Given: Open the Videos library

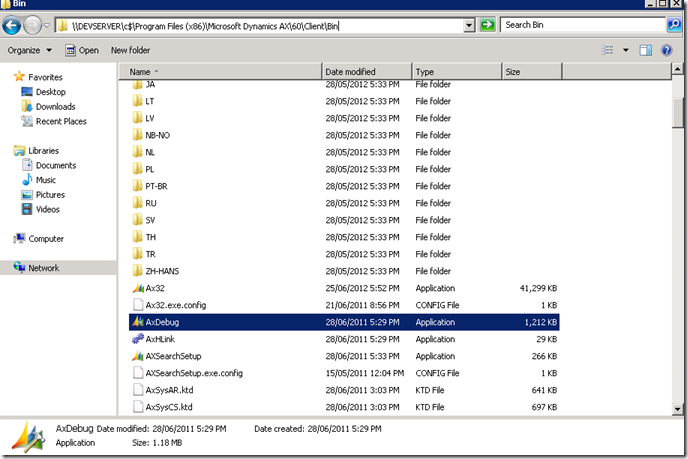Looking at the screenshot, I should pyautogui.click(x=40, y=209).
